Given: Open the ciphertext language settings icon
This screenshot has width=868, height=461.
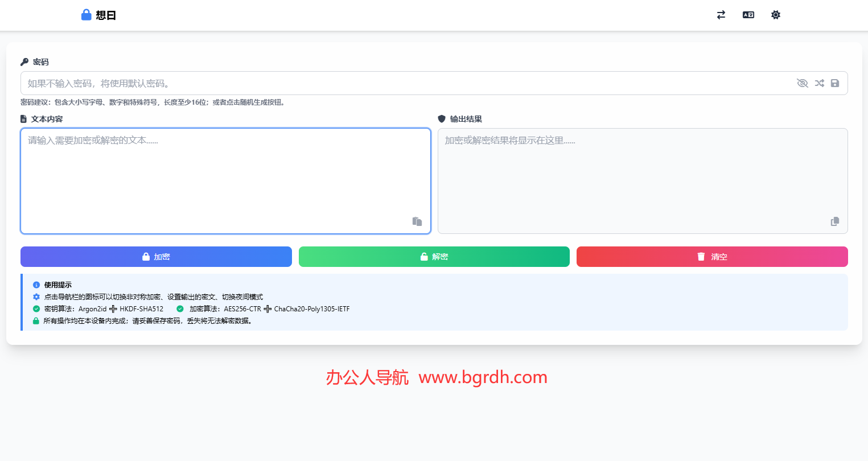Looking at the screenshot, I should (748, 15).
